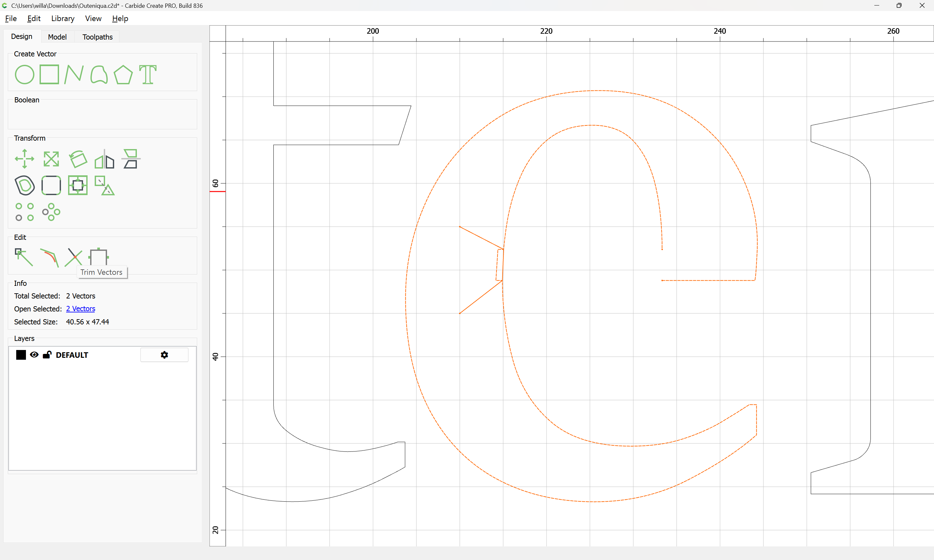The width and height of the screenshot is (934, 560).
Task: Activate the Text creation tool
Action: tap(148, 74)
